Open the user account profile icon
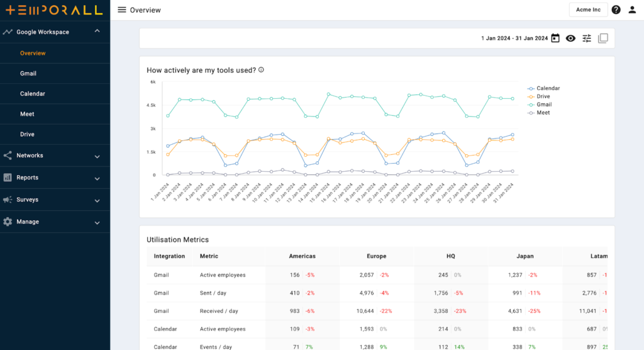The width and height of the screenshot is (644, 350). click(x=632, y=10)
